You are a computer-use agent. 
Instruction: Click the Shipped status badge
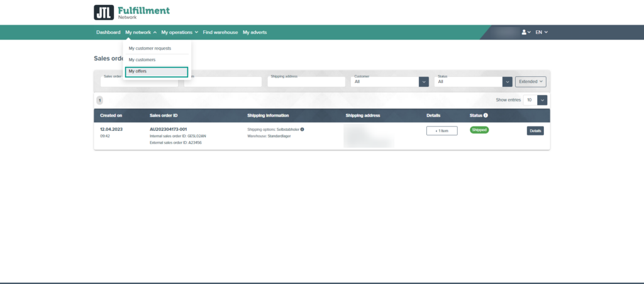[479, 130]
